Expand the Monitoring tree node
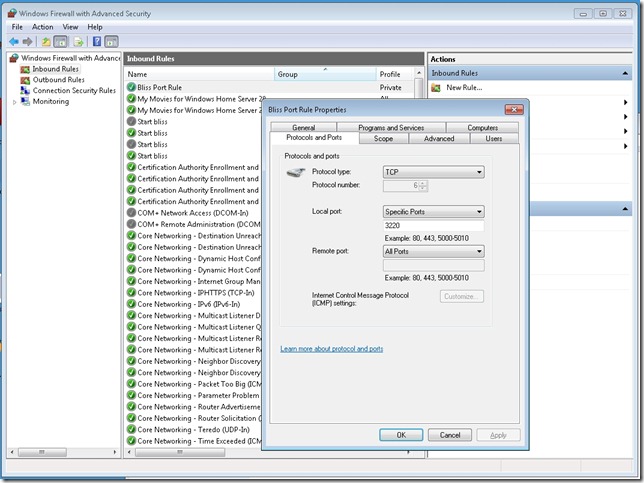644x483 pixels. (x=14, y=102)
